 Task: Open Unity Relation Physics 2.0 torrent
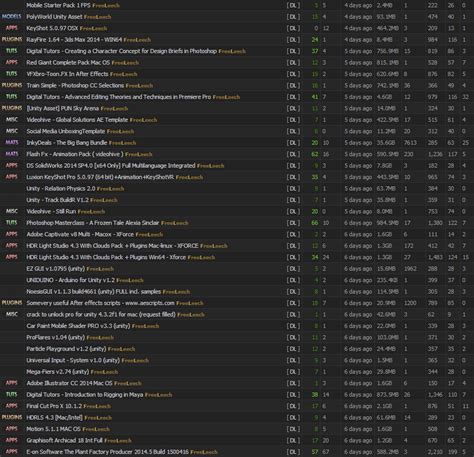(x=61, y=189)
